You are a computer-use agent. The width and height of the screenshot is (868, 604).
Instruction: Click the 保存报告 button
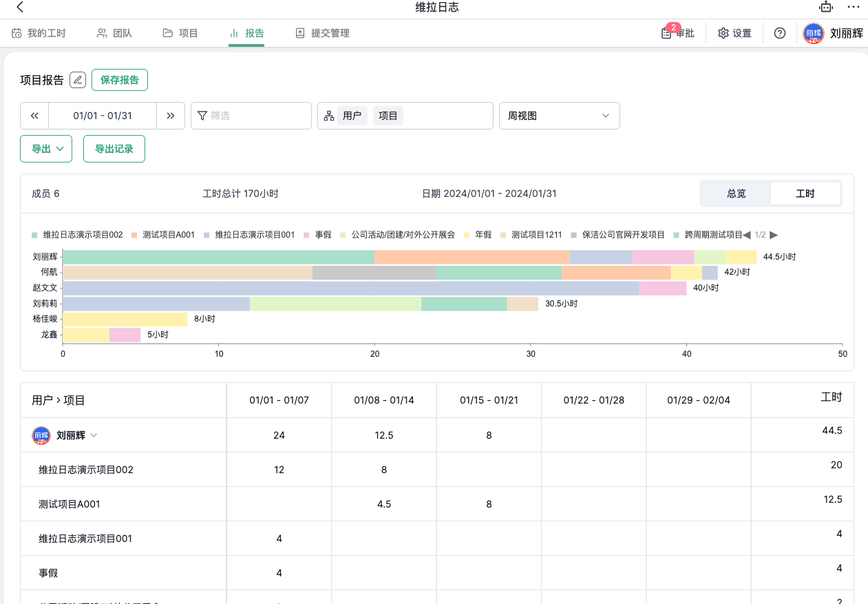(120, 80)
